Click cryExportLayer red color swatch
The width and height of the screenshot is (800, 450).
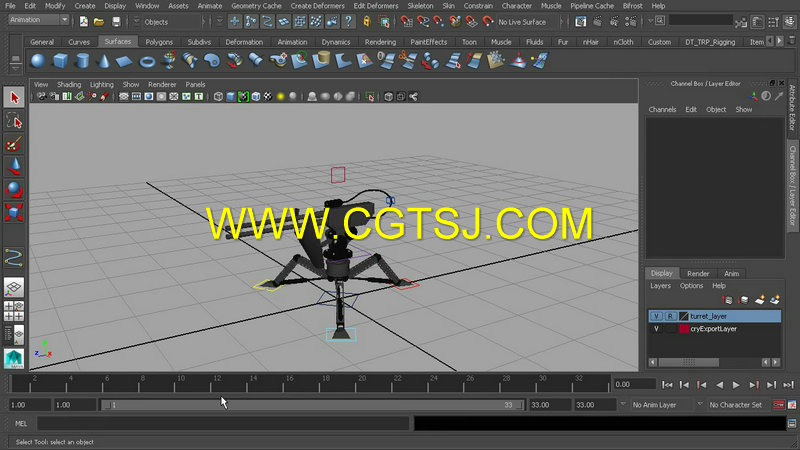[x=684, y=329]
